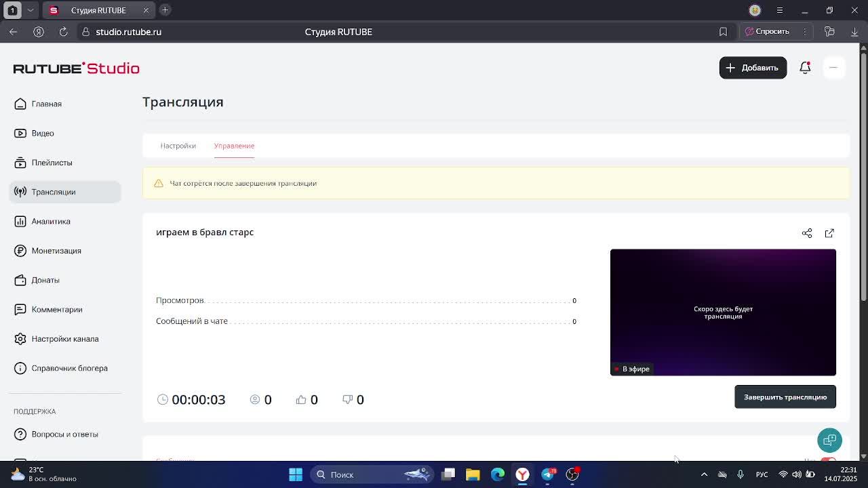Open Telegram from the taskbar
The height and width of the screenshot is (488, 868).
click(x=547, y=474)
